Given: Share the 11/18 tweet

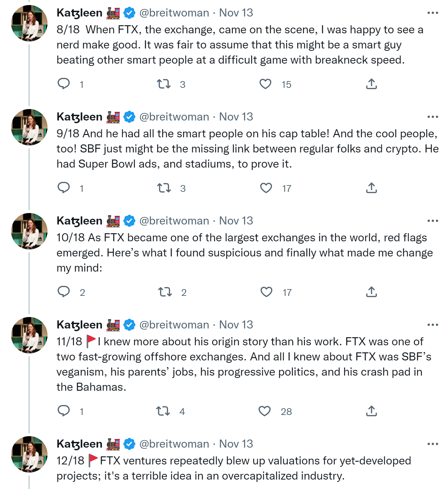Looking at the screenshot, I should [371, 411].
